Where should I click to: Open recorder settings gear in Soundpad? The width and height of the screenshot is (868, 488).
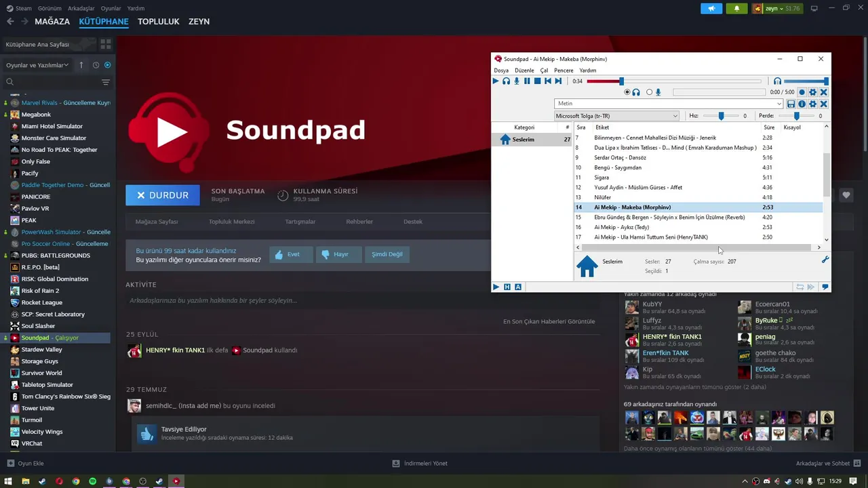coord(813,92)
